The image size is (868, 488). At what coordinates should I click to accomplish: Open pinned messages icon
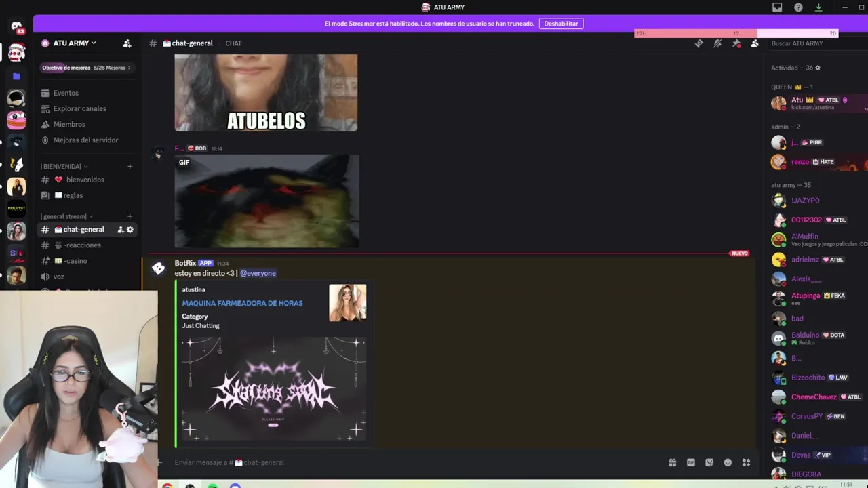point(736,43)
